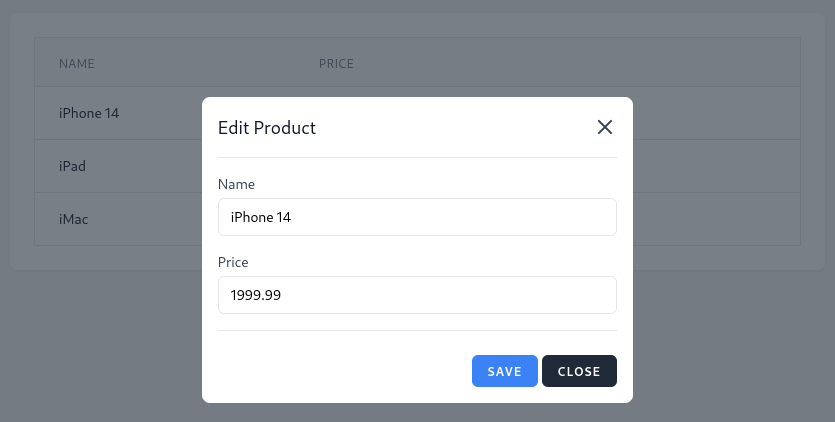Click the Edit Product dialog title

(267, 128)
